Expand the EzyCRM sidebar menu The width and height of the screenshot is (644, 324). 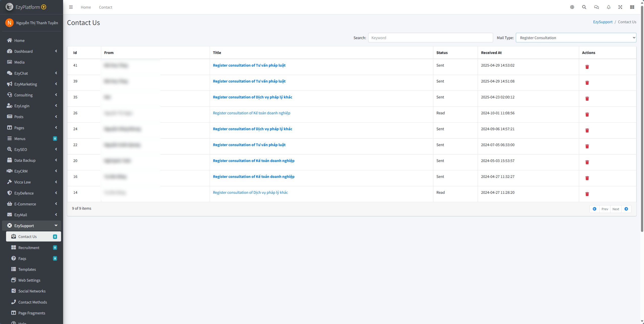[32, 171]
